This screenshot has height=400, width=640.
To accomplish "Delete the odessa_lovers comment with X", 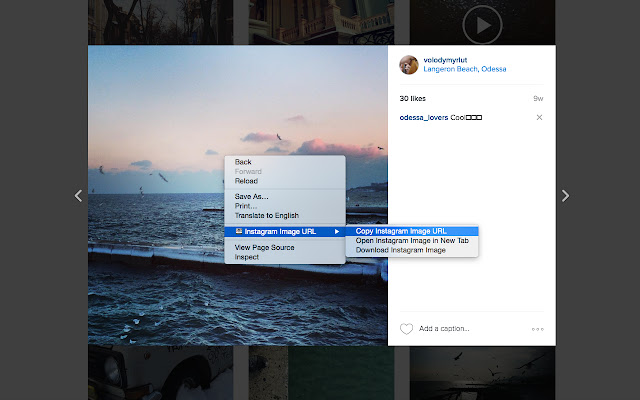I will (539, 118).
